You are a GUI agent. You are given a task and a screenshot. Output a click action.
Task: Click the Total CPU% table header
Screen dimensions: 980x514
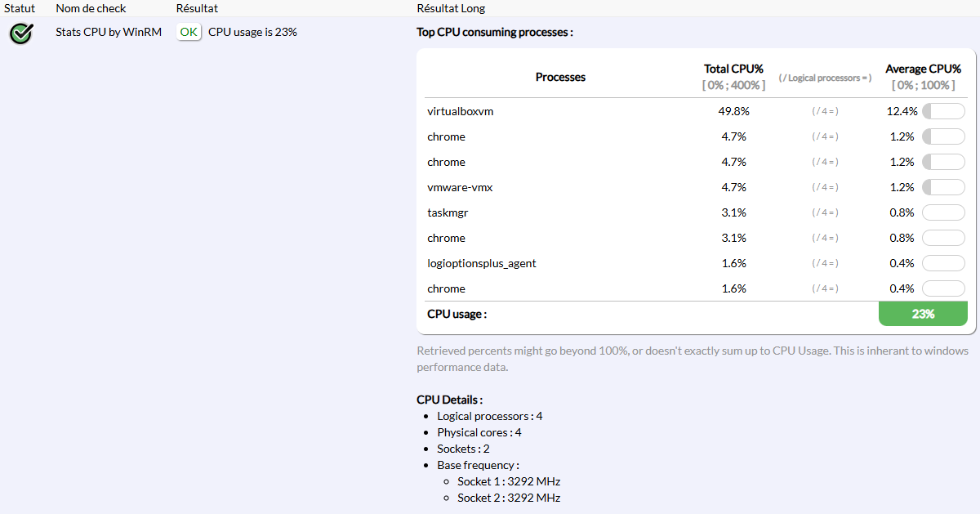tap(733, 69)
